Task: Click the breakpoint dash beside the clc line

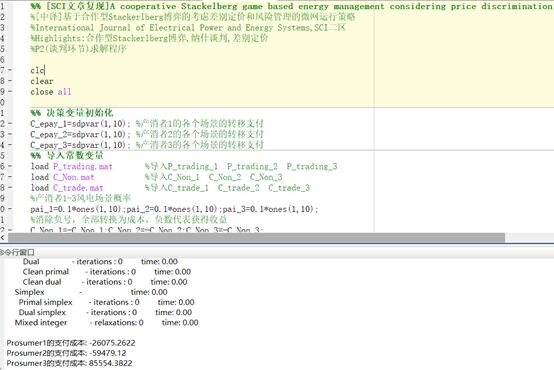Action: pyautogui.click(x=10, y=70)
